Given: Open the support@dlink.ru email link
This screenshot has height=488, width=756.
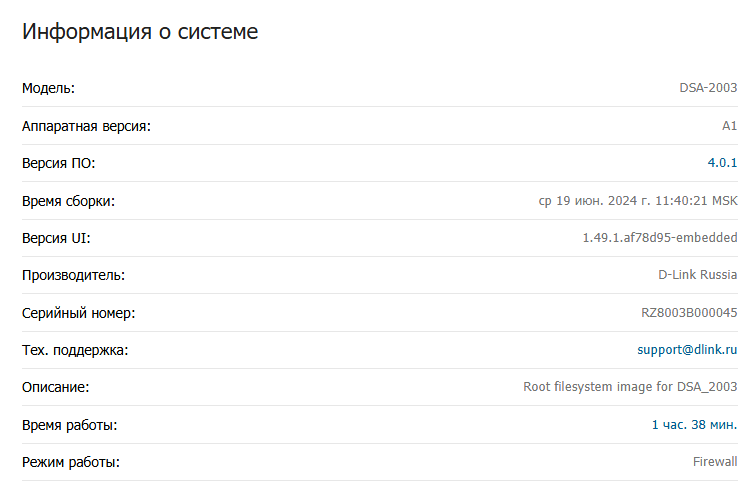Looking at the screenshot, I should (687, 350).
